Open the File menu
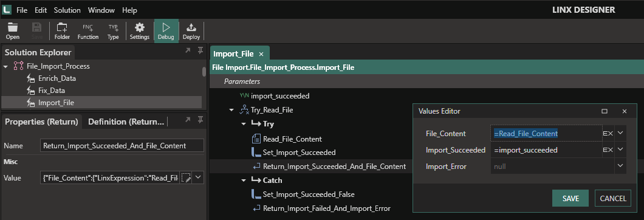This screenshot has height=220, width=644. click(22, 10)
